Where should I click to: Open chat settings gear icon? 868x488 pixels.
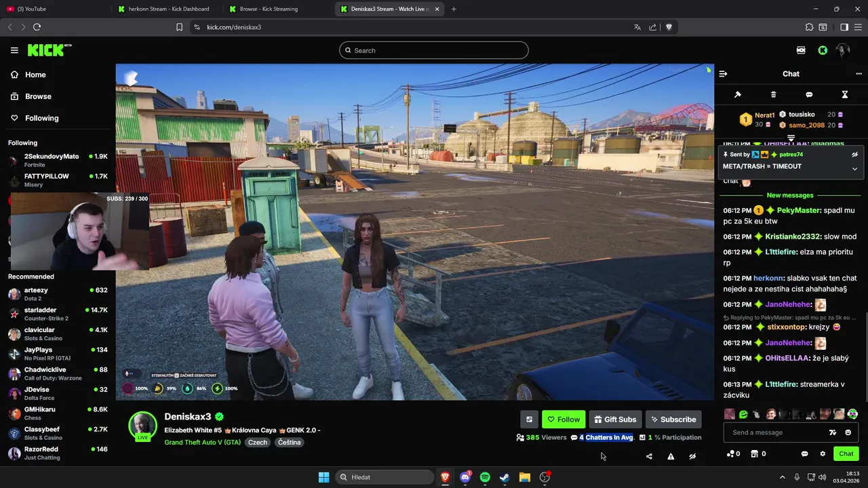[823, 454]
